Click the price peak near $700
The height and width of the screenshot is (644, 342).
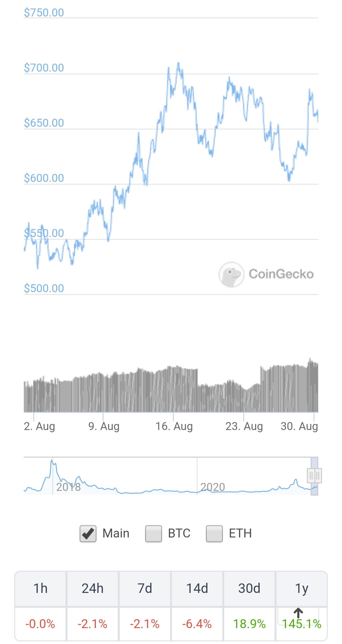click(x=179, y=63)
